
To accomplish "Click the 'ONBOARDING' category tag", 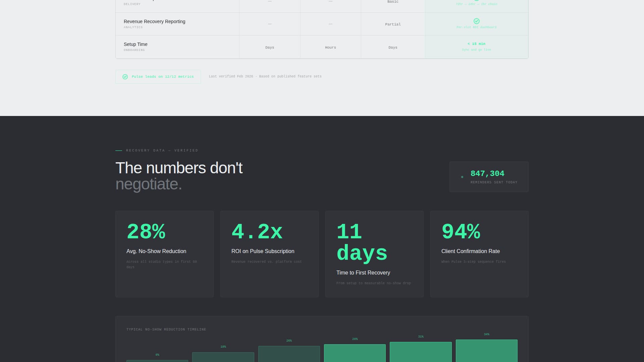I will [x=134, y=50].
